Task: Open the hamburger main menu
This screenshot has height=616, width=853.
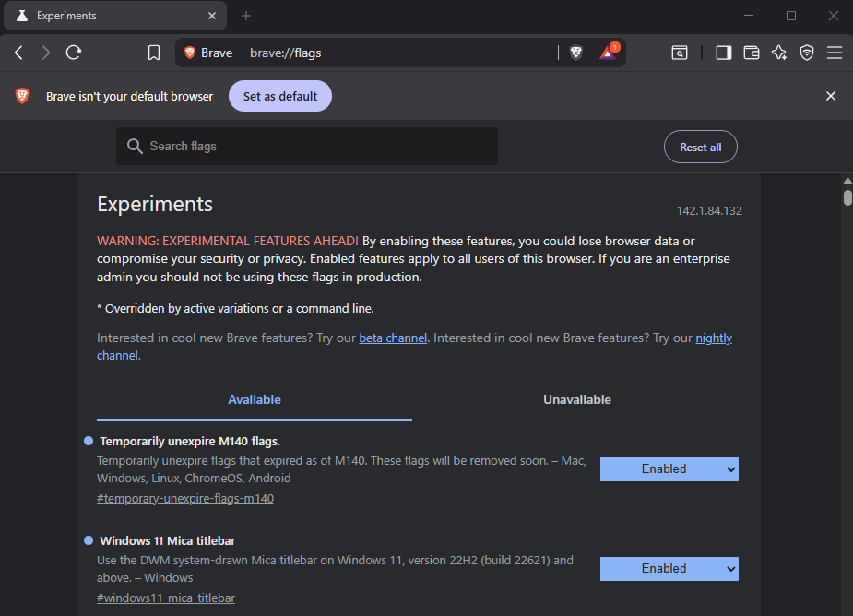Action: click(835, 53)
